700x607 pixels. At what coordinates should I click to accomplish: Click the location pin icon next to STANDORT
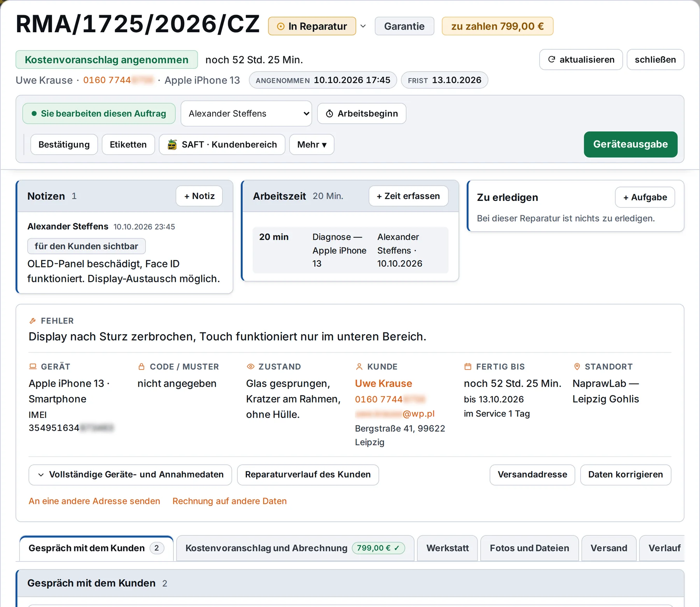coord(577,366)
